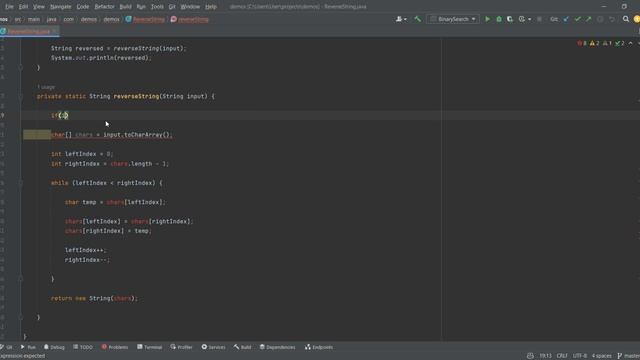
Task: Open the Git menu
Action: 172,7
